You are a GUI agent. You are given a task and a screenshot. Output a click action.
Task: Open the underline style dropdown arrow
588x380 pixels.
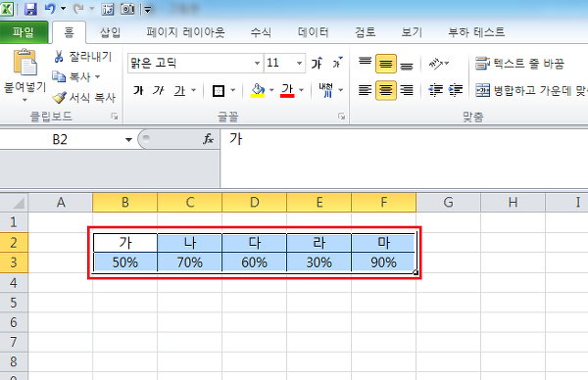click(x=193, y=90)
